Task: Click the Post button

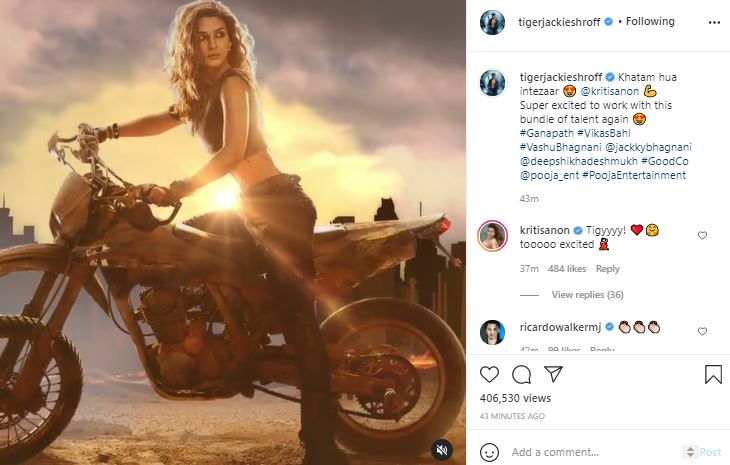Action: click(710, 452)
